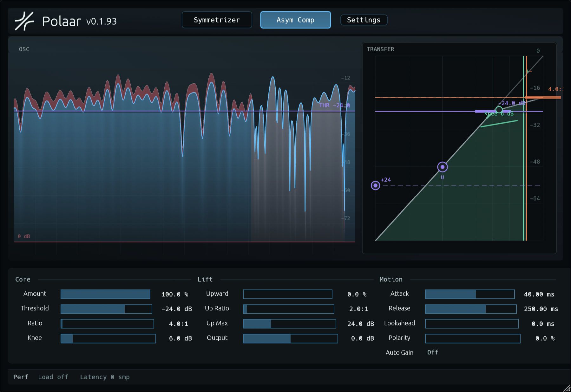
Task: Click the Polarity value 0.0 %
Action: pos(545,338)
